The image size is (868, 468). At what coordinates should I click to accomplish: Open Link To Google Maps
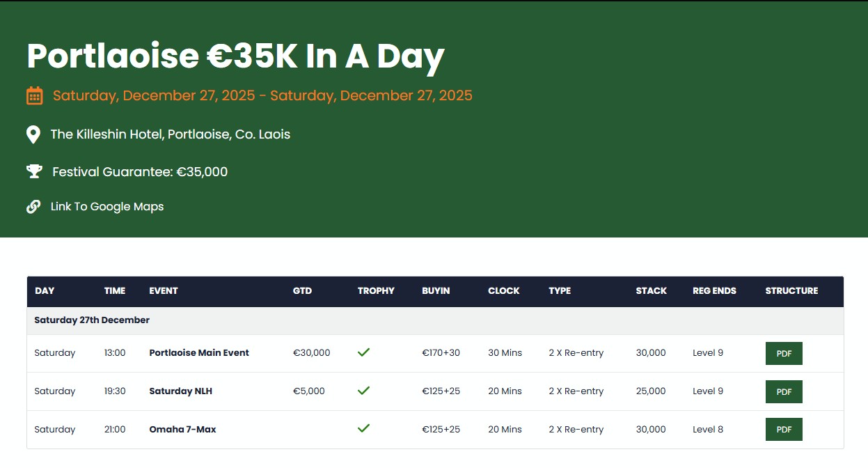(x=107, y=207)
